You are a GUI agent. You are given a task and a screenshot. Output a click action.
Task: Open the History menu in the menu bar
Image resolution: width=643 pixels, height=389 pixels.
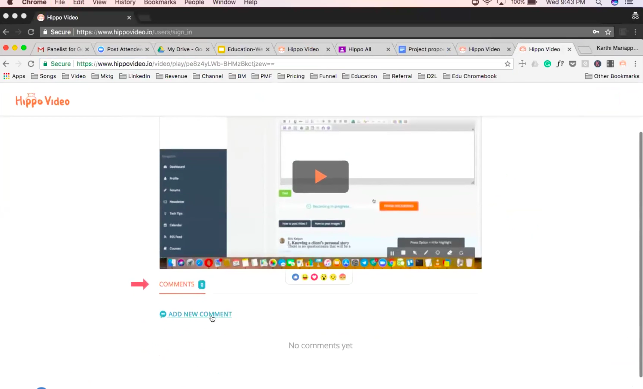tap(125, 2)
